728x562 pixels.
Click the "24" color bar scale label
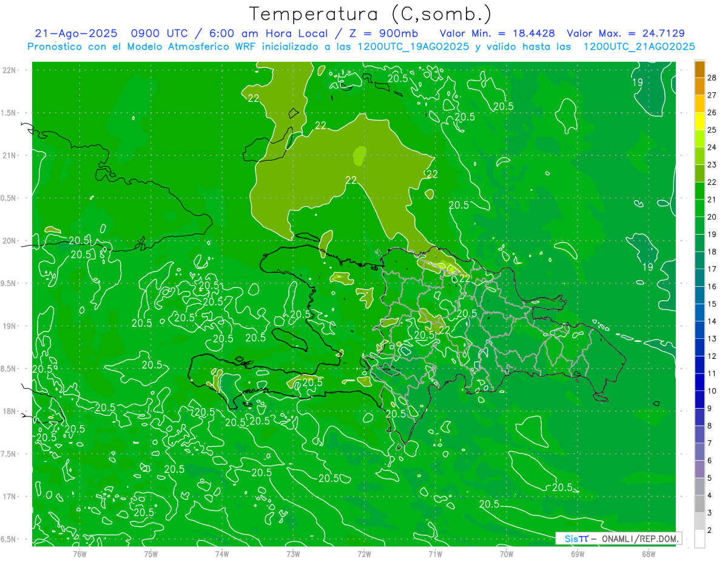click(712, 147)
